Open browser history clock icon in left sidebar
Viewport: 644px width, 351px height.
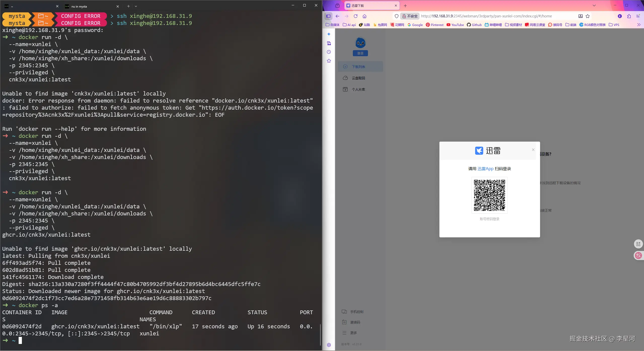click(x=329, y=52)
